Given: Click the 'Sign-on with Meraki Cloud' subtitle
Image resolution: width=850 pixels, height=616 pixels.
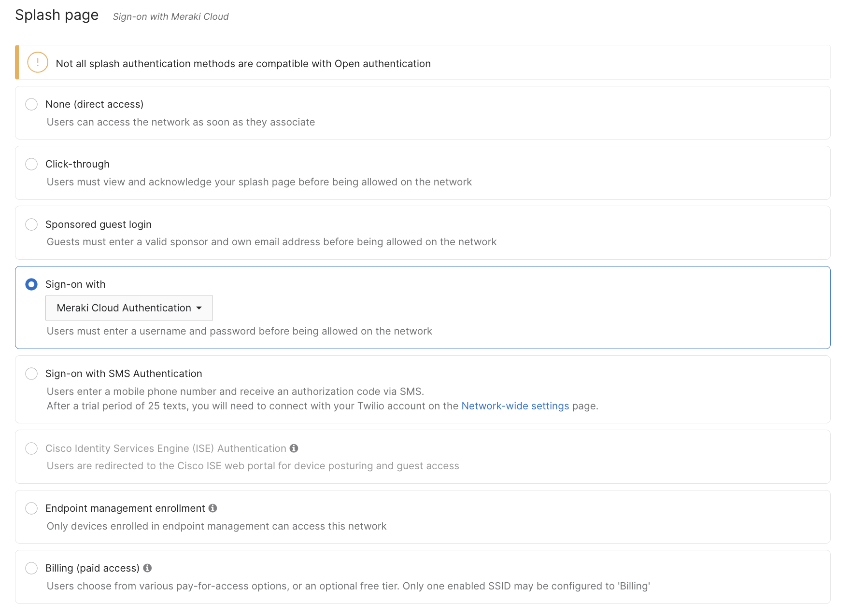Looking at the screenshot, I should [170, 17].
